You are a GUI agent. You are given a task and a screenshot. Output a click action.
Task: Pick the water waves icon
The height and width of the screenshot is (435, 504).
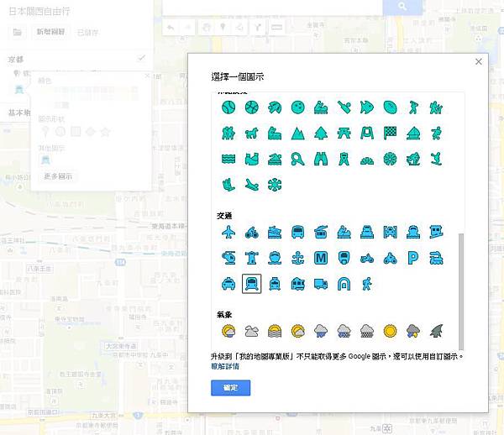point(228,159)
